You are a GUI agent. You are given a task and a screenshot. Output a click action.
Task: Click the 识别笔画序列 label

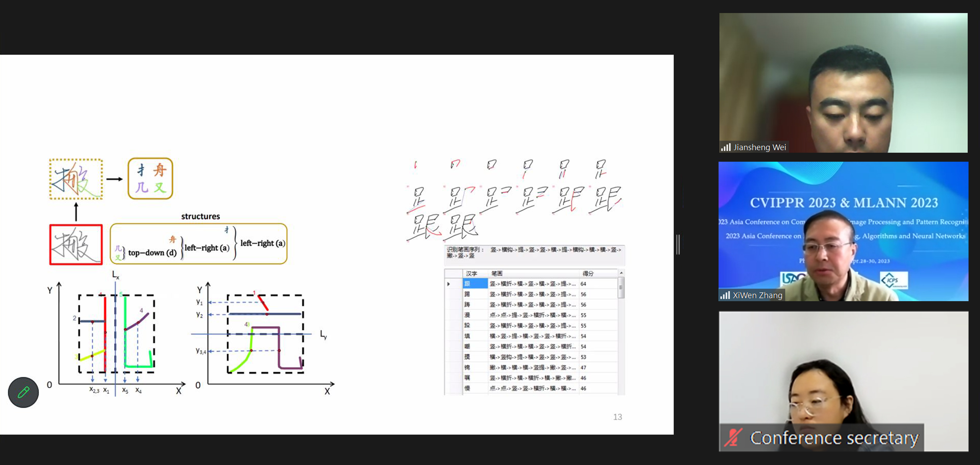click(x=465, y=250)
